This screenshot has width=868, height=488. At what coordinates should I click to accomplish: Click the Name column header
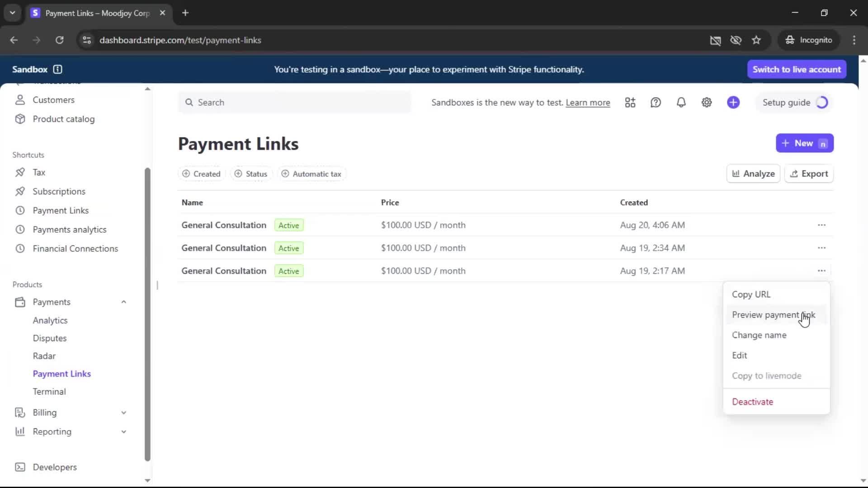tap(192, 202)
